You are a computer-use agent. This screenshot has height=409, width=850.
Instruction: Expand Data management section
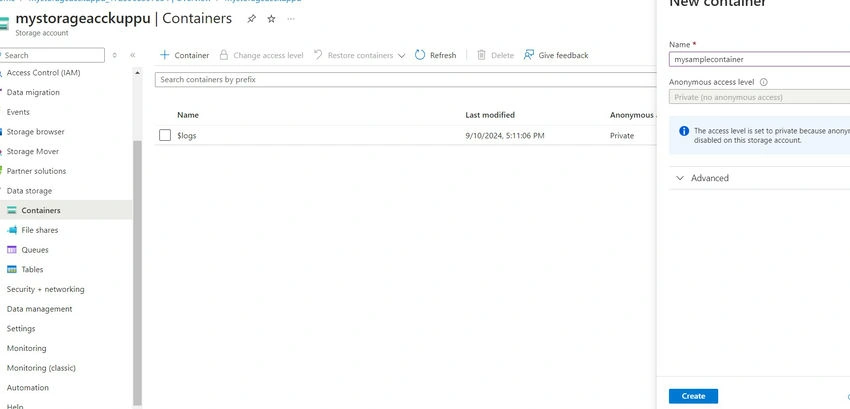click(x=39, y=309)
